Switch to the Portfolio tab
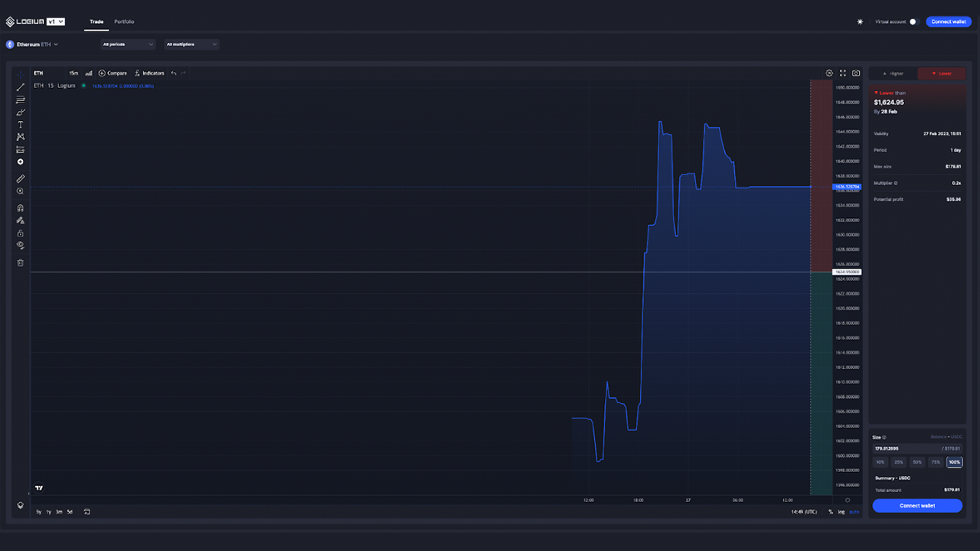The height and width of the screenshot is (551, 980). click(x=124, y=21)
